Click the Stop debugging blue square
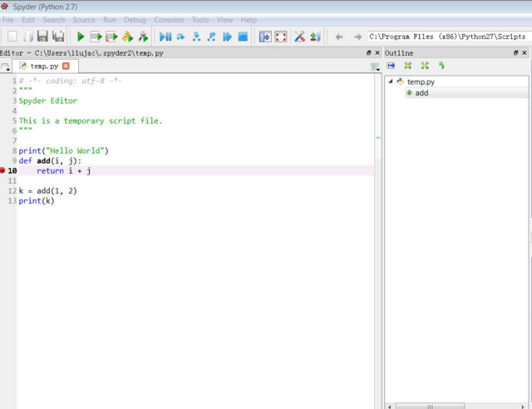This screenshot has height=409, width=532. pos(243,37)
